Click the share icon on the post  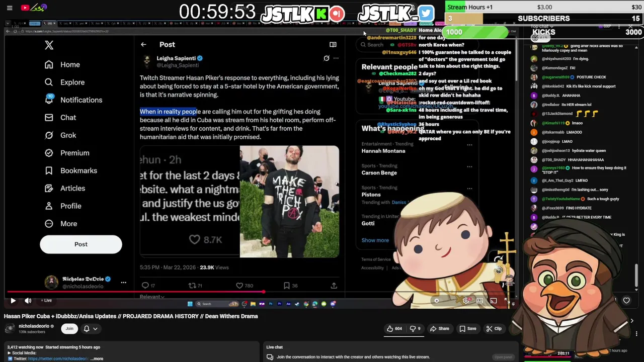(x=334, y=286)
